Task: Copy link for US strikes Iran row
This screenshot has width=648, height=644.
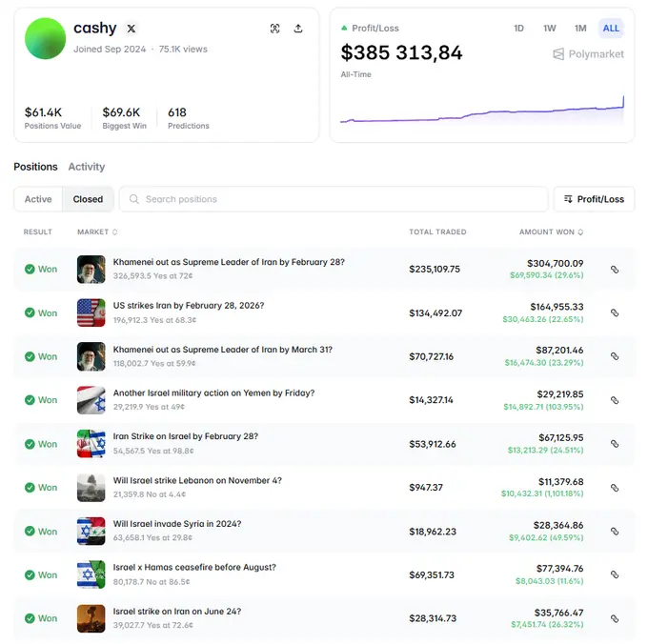Action: (615, 312)
